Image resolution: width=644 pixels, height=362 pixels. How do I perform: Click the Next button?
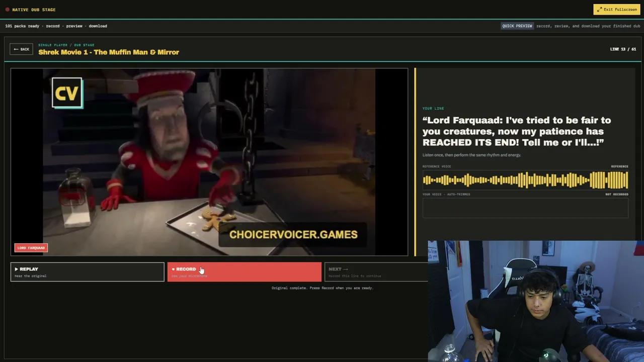376,272
